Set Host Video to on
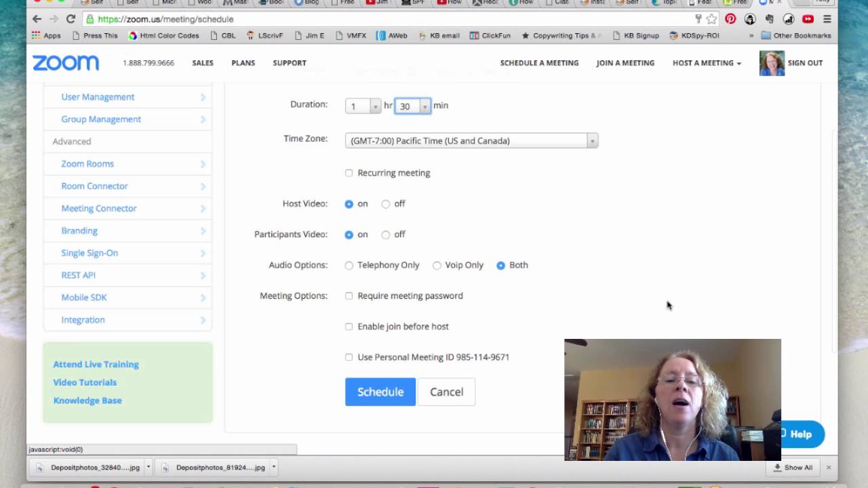Image resolution: width=868 pixels, height=488 pixels. click(349, 204)
